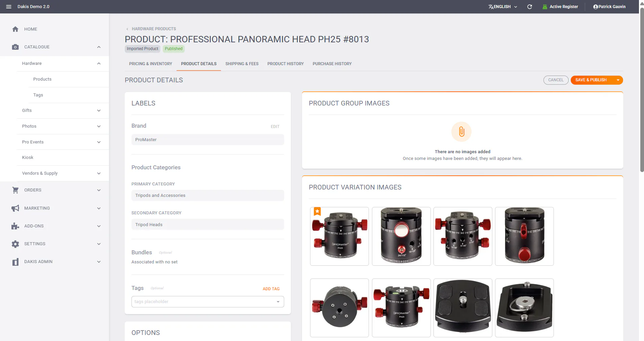This screenshot has height=341, width=644.
Task: Select the Tripods and Accessories category field
Action: coord(207,196)
